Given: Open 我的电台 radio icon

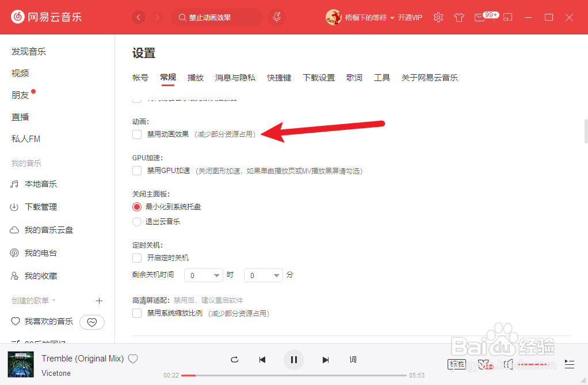Looking at the screenshot, I should coord(14,253).
